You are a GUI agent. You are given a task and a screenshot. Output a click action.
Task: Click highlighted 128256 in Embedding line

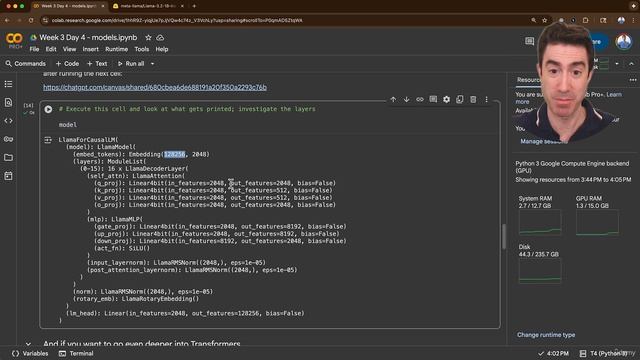pyautogui.click(x=175, y=154)
